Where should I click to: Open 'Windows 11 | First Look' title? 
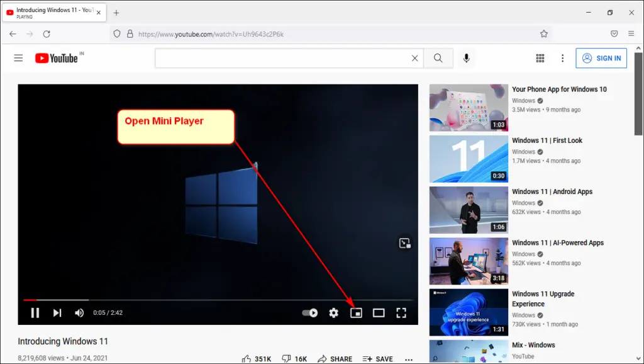tap(547, 140)
